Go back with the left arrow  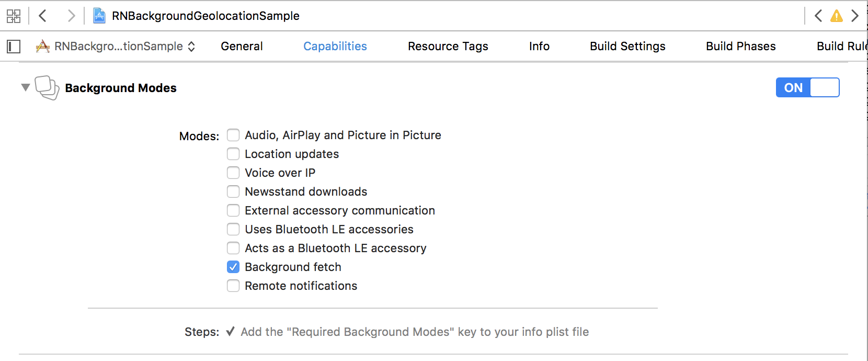43,16
